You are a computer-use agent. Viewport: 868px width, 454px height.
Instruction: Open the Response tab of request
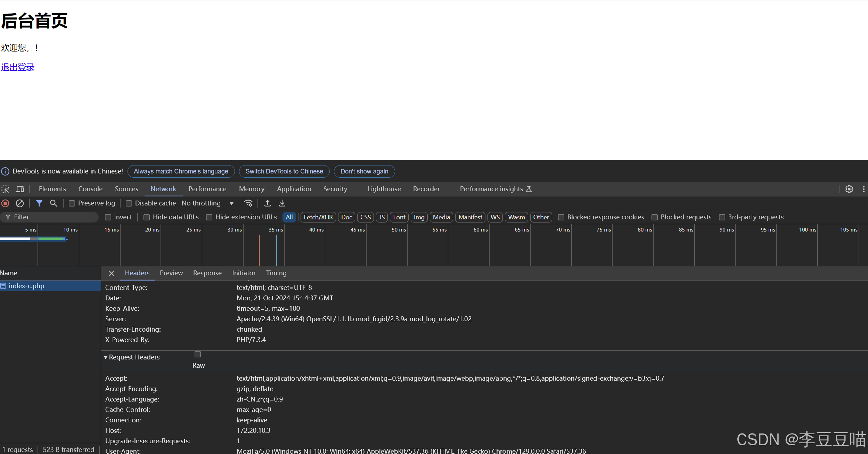pos(207,273)
